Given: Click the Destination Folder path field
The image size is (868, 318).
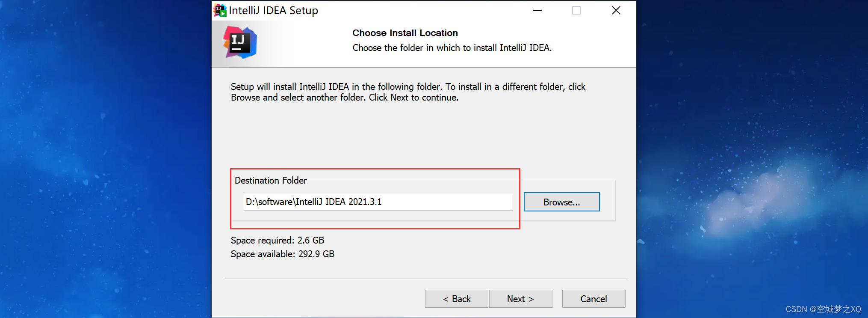Looking at the screenshot, I should 378,202.
